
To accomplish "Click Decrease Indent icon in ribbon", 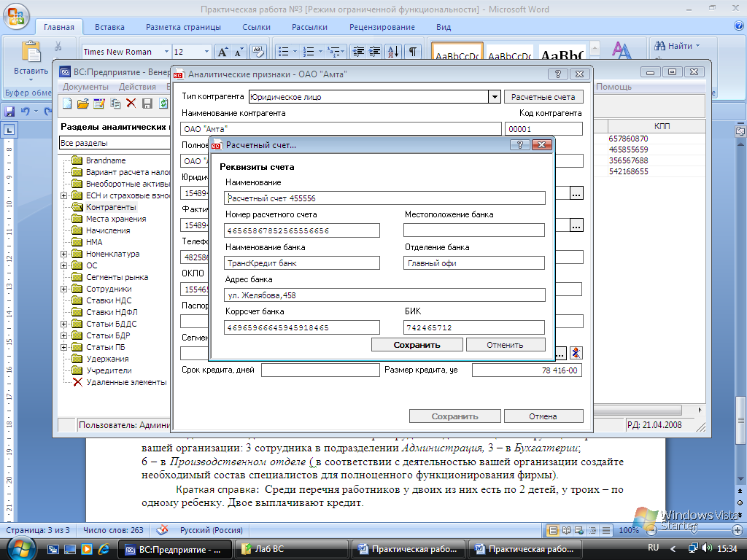I will (358, 52).
